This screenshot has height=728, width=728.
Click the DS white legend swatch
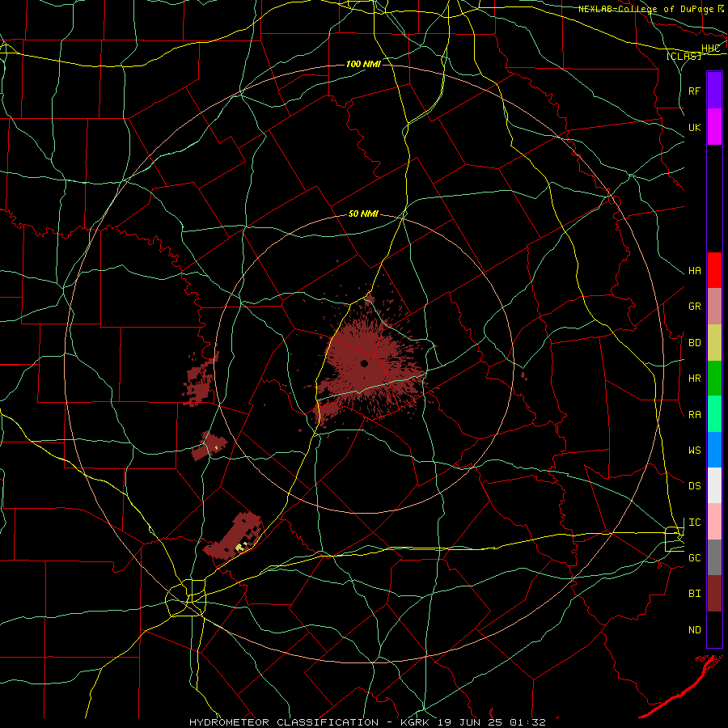click(x=714, y=485)
